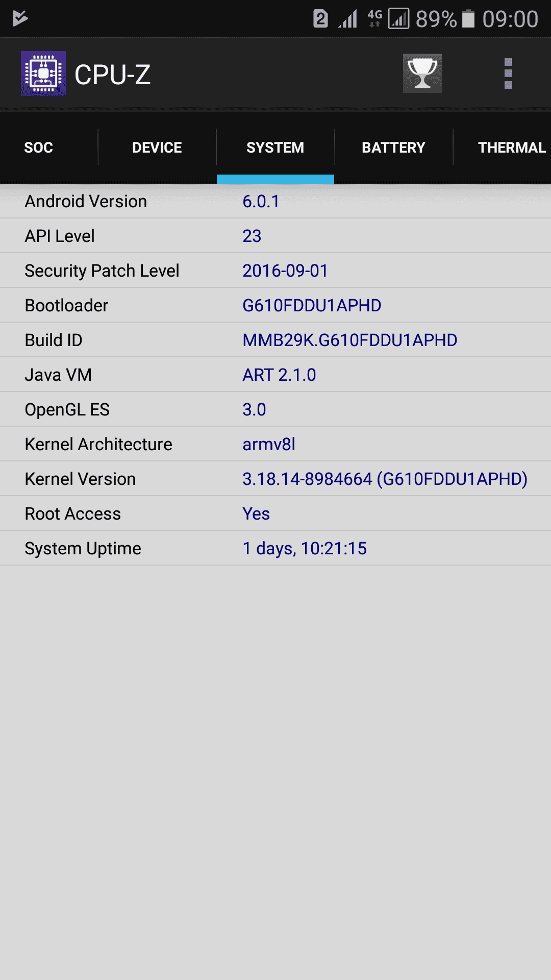Tap the 09:00 clock in status bar
This screenshot has width=551, height=980.
tap(510, 19)
